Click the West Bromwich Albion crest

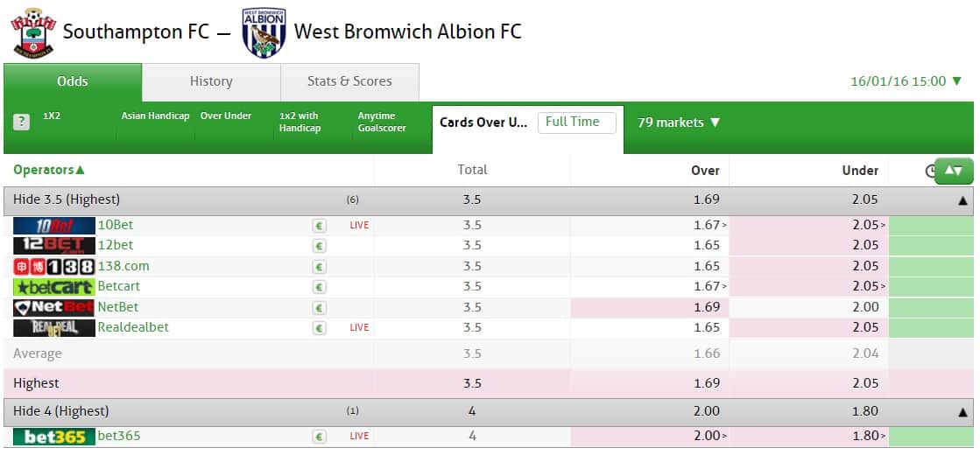pyautogui.click(x=264, y=32)
